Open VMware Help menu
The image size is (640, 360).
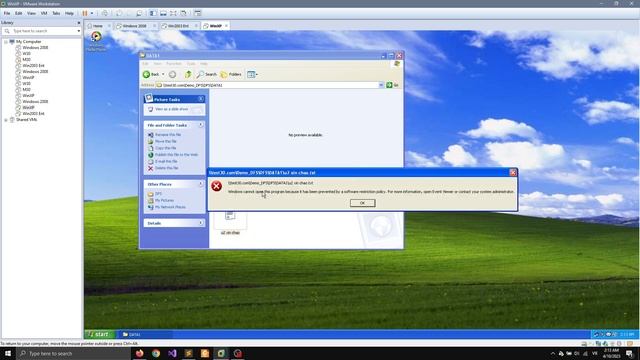tap(69, 13)
